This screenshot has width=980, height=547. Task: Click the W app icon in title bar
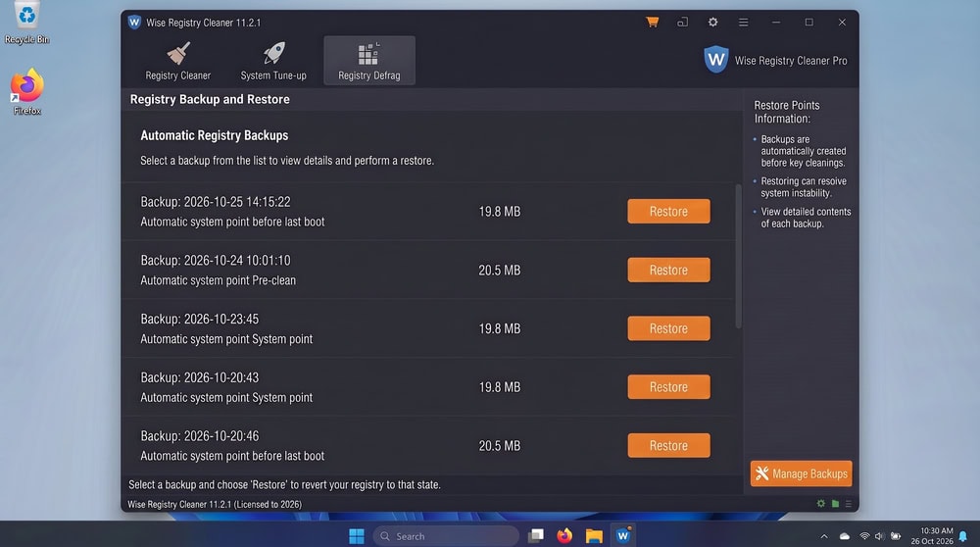pos(134,22)
